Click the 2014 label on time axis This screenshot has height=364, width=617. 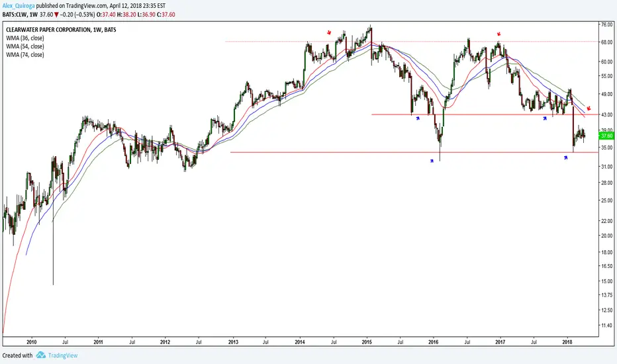[300, 342]
